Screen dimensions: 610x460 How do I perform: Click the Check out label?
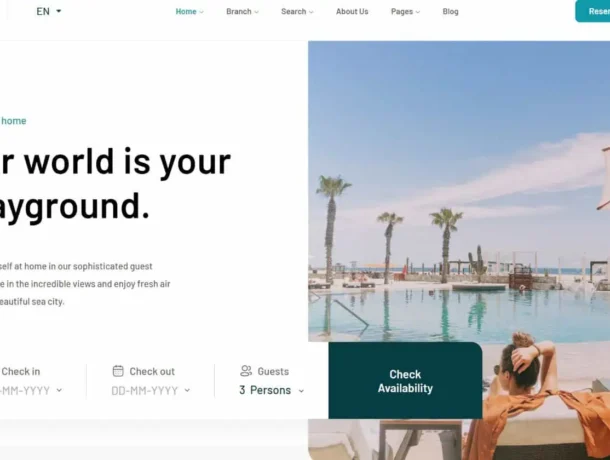pos(152,371)
